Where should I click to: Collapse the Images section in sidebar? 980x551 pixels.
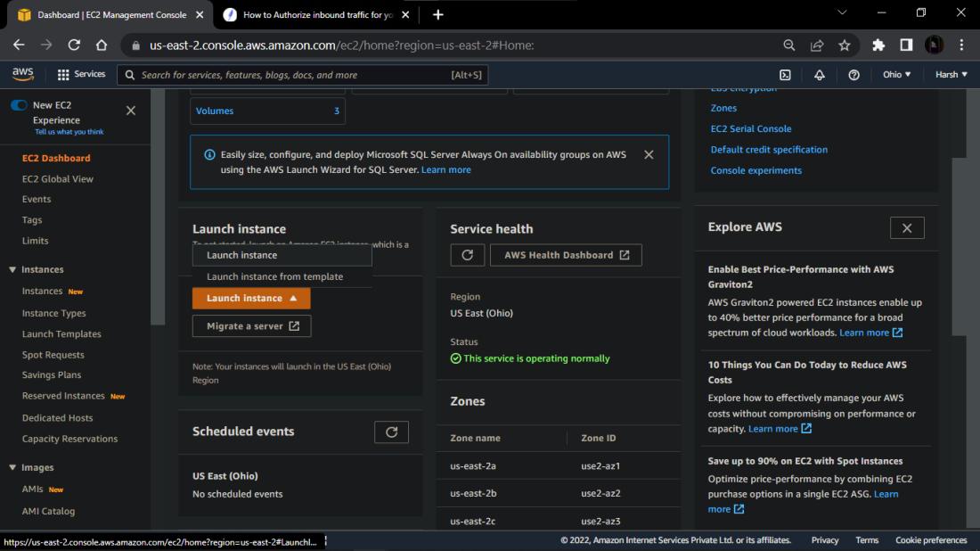coord(12,467)
